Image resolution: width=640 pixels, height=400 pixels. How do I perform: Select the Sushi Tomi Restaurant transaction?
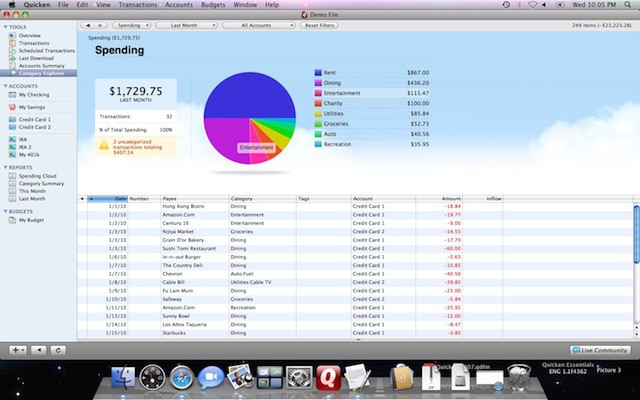point(355,249)
